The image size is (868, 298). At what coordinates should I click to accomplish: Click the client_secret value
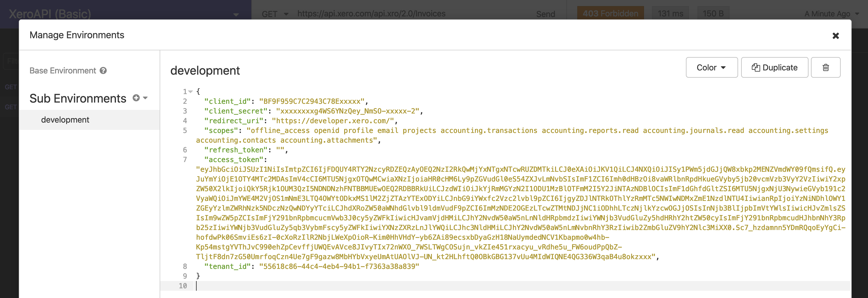(x=348, y=111)
